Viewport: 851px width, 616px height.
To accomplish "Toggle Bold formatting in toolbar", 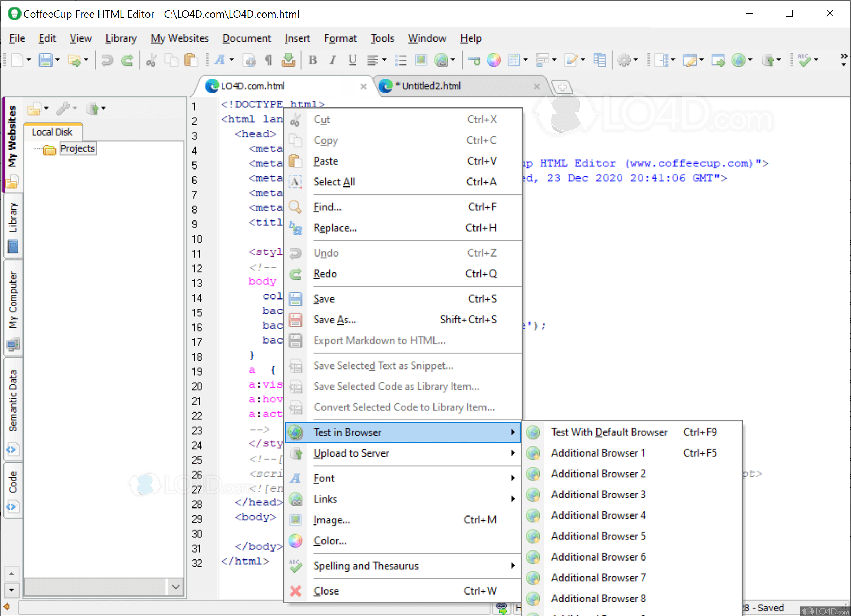I will (x=312, y=60).
